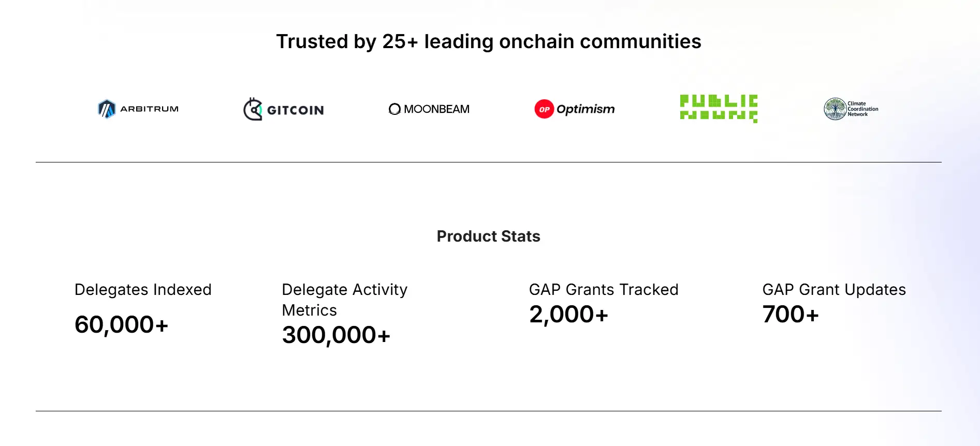Open the green Public Nouns pixel logo
The image size is (980, 446).
719,108
